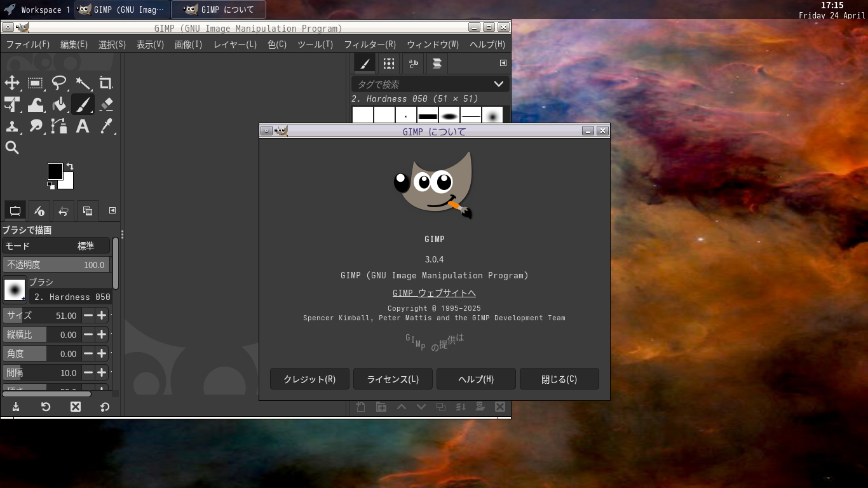The height and width of the screenshot is (488, 868).
Task: Open the フィルター(R) menu
Action: pos(370,44)
